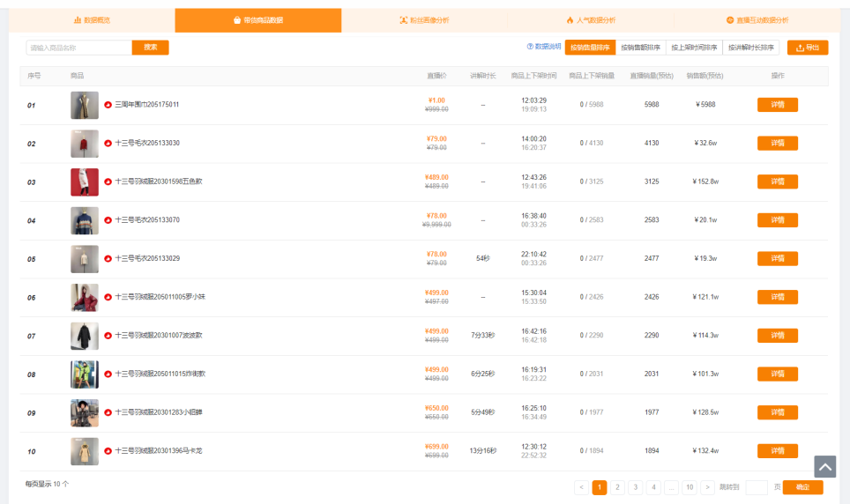850x504 pixels.
Task: Open 详情 for row 10 马卡龙
Action: pyautogui.click(x=778, y=451)
